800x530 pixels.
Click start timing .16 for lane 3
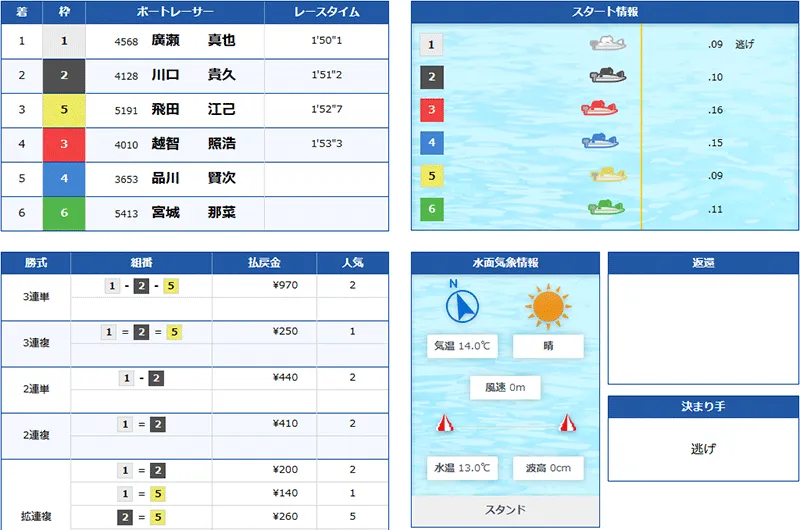click(715, 110)
